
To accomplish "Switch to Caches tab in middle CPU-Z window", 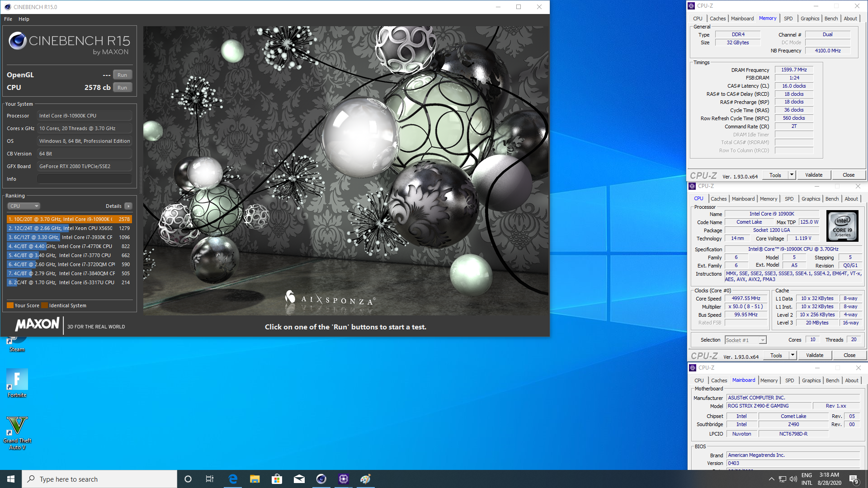I will (x=718, y=199).
